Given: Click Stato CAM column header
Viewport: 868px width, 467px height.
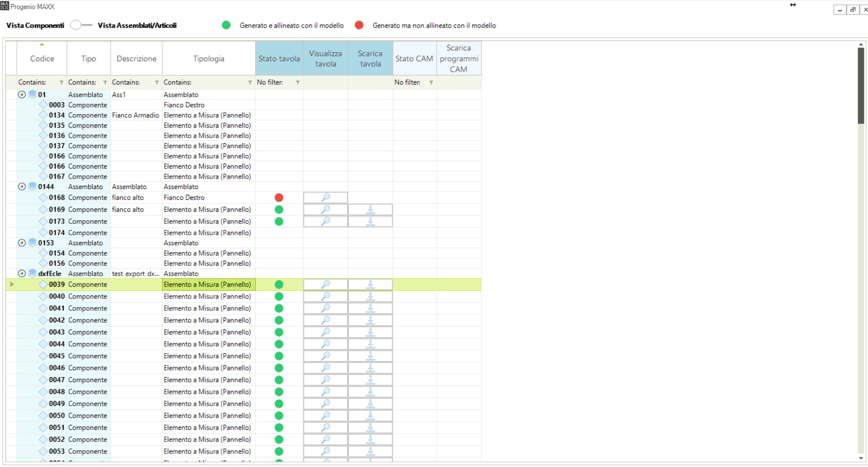Looking at the screenshot, I should pos(414,59).
